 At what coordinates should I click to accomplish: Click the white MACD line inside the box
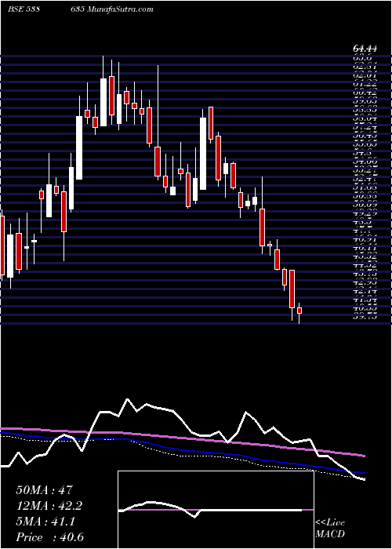pos(210,509)
